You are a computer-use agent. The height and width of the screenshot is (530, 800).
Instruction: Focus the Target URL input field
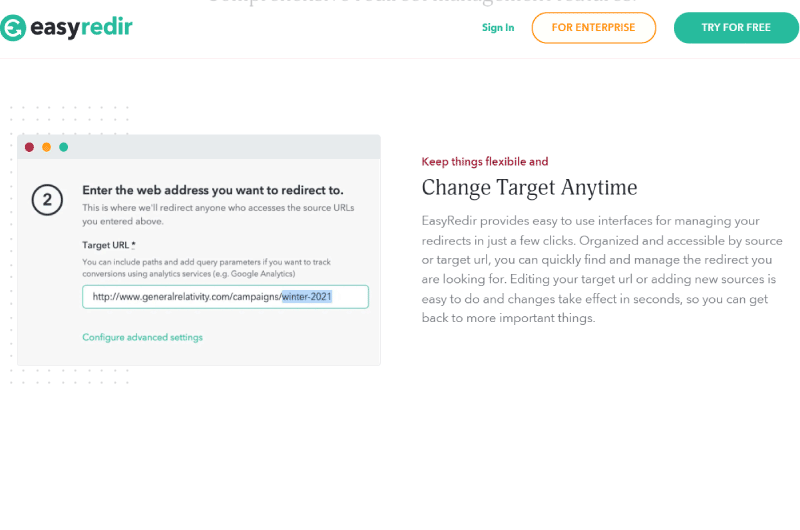(x=226, y=297)
